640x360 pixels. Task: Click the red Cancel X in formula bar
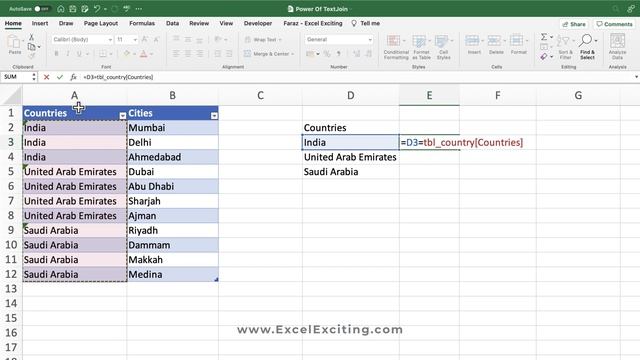click(x=46, y=77)
